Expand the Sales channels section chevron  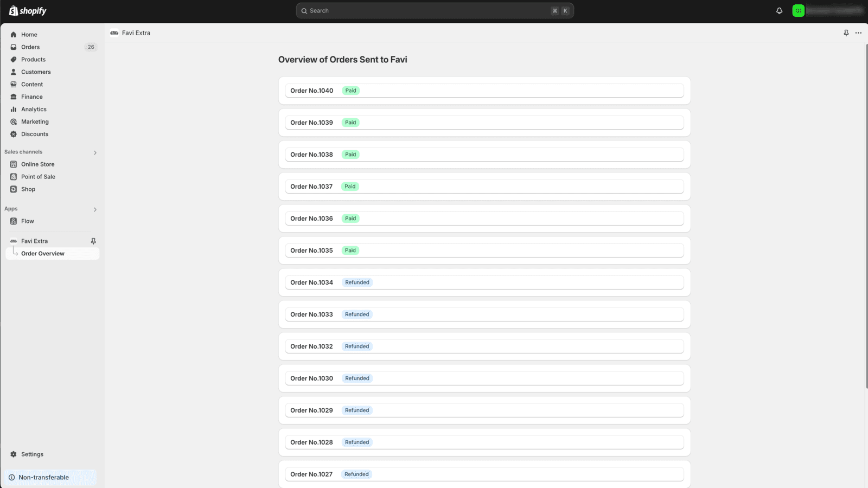[x=95, y=153]
